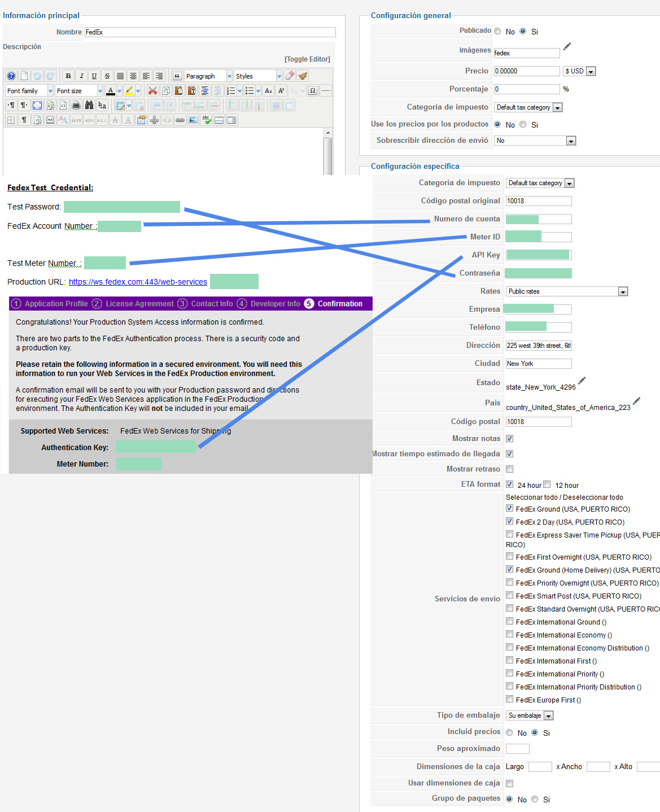Viewport: 660px width, 812px height.
Task: Click the Confirmation step tab
Action: 334,304
